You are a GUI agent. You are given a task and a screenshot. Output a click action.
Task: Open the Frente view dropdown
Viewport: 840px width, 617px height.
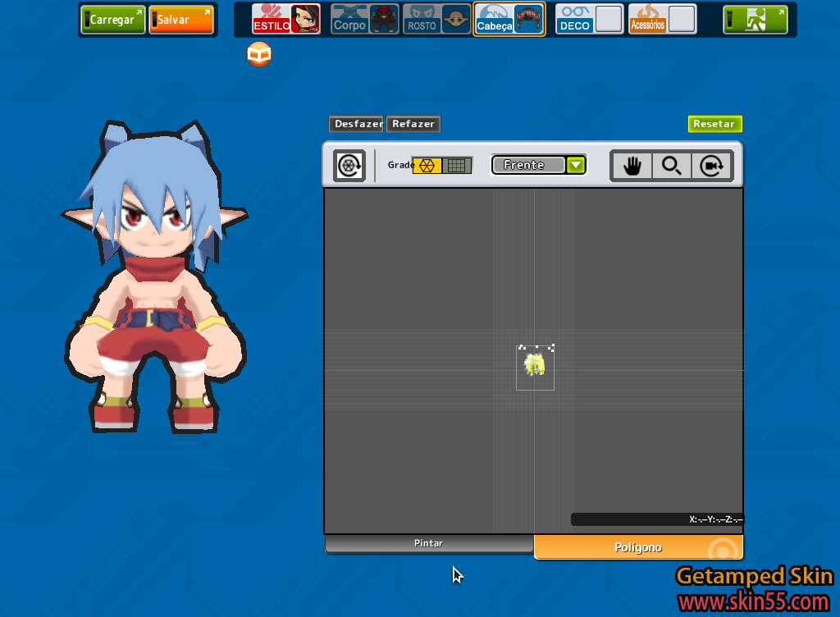pos(538,165)
